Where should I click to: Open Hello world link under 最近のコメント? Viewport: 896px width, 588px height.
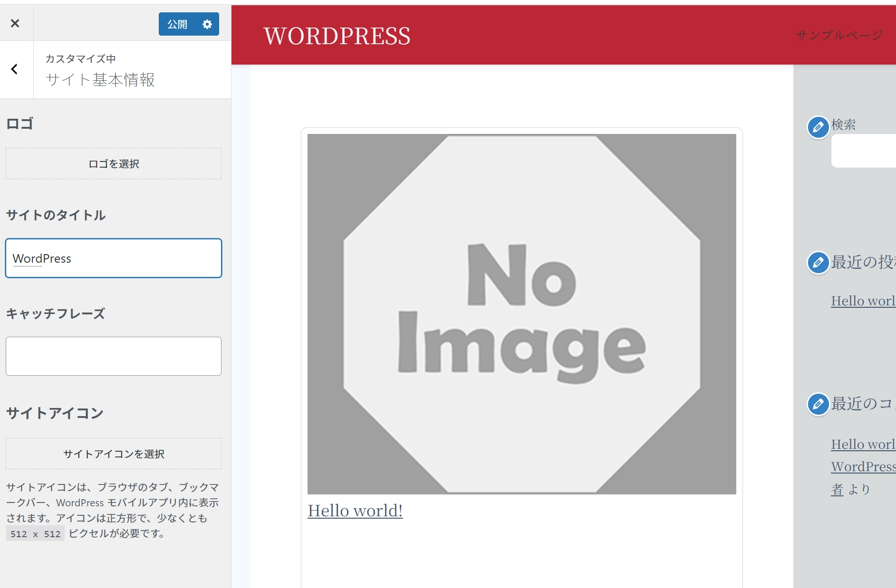click(863, 445)
